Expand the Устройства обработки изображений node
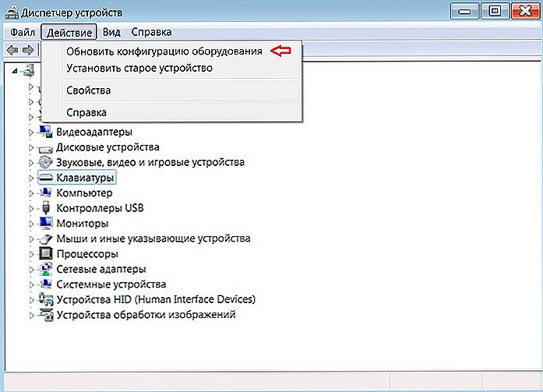 click(x=31, y=315)
